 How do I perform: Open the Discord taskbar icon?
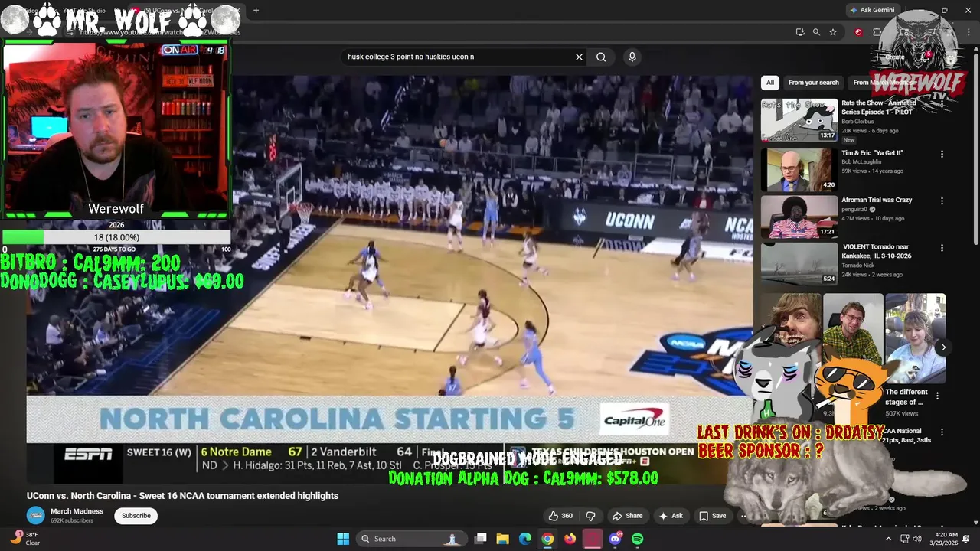tap(615, 539)
